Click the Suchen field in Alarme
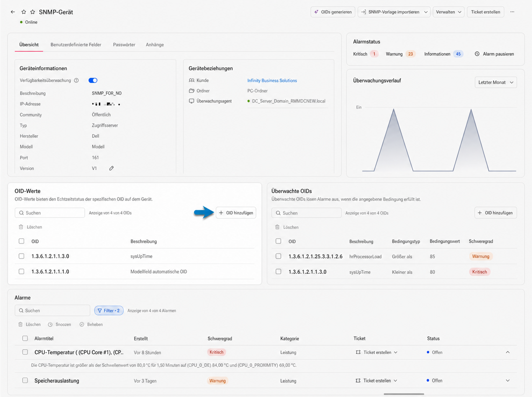The width and height of the screenshot is (532, 397). 53,310
